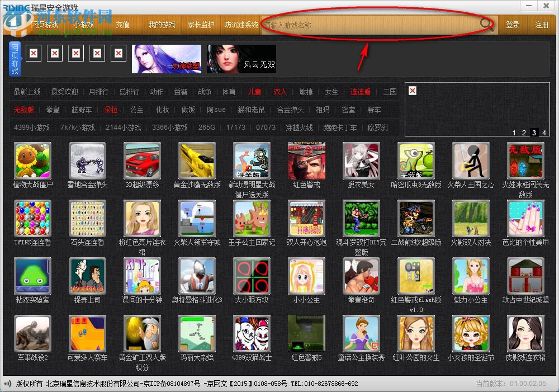The height and width of the screenshot is (392, 559).
Task: Click the 登录 login button
Action: coord(513,25)
